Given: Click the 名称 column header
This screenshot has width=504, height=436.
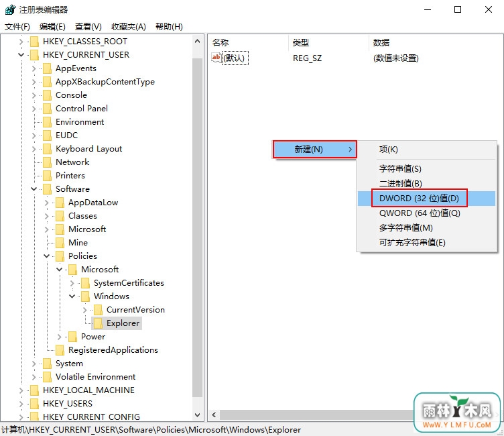Looking at the screenshot, I should [249, 42].
